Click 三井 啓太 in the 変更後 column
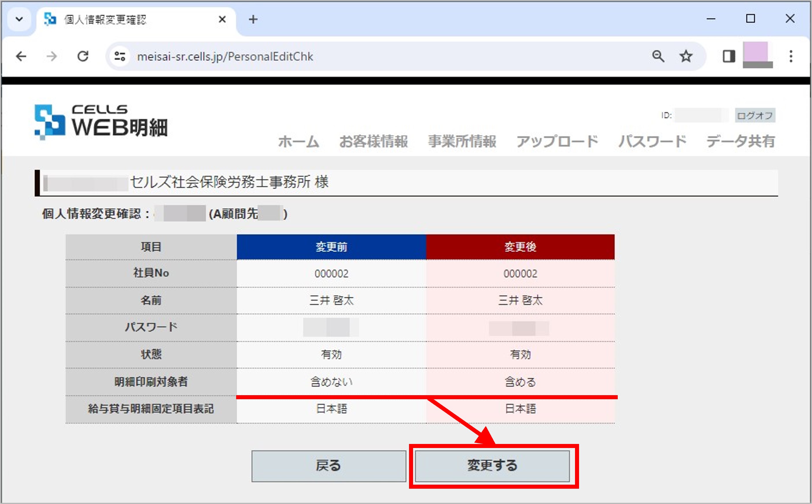Viewport: 812px width, 504px height. point(520,301)
